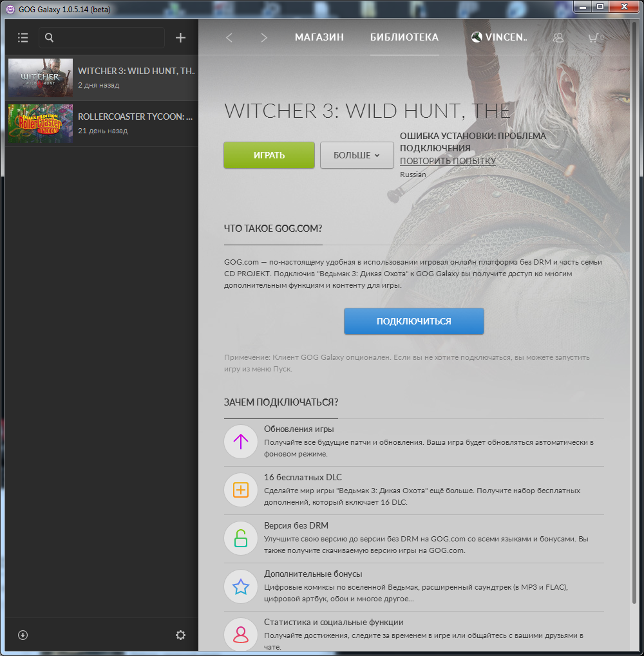Open settings gear icon in sidebar
Image resolution: width=644 pixels, height=656 pixels.
180,635
